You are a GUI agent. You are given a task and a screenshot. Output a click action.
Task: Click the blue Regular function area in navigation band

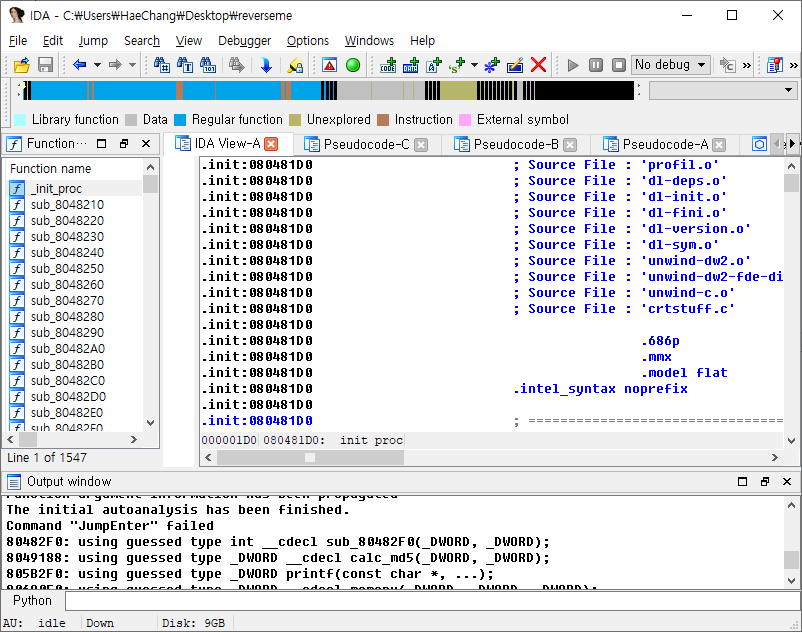[x=134, y=91]
